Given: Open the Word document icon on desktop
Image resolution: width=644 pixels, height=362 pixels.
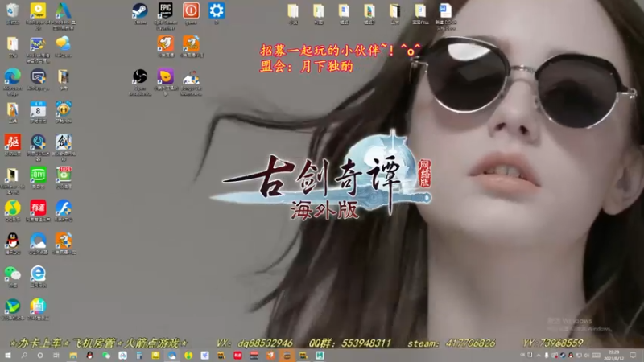Looking at the screenshot, I should point(445,11).
